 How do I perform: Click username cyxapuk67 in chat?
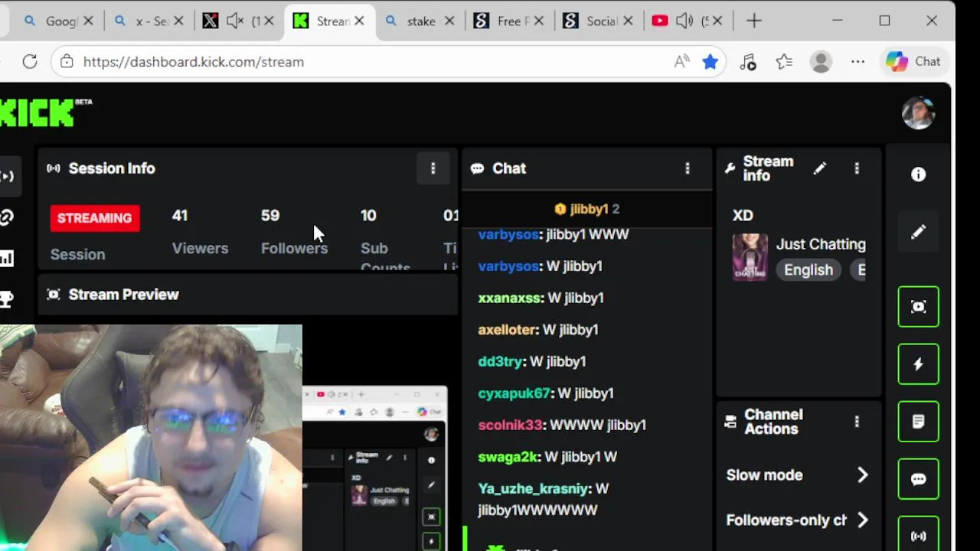pos(515,393)
